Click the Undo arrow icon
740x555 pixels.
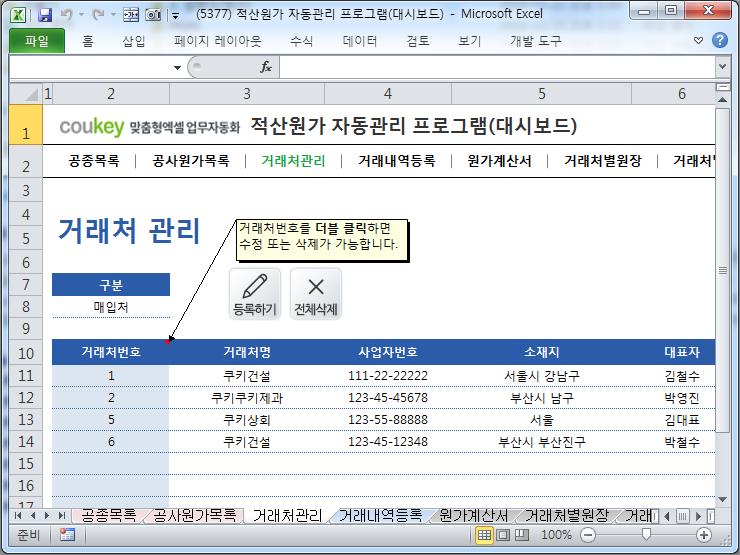pyautogui.click(x=66, y=15)
